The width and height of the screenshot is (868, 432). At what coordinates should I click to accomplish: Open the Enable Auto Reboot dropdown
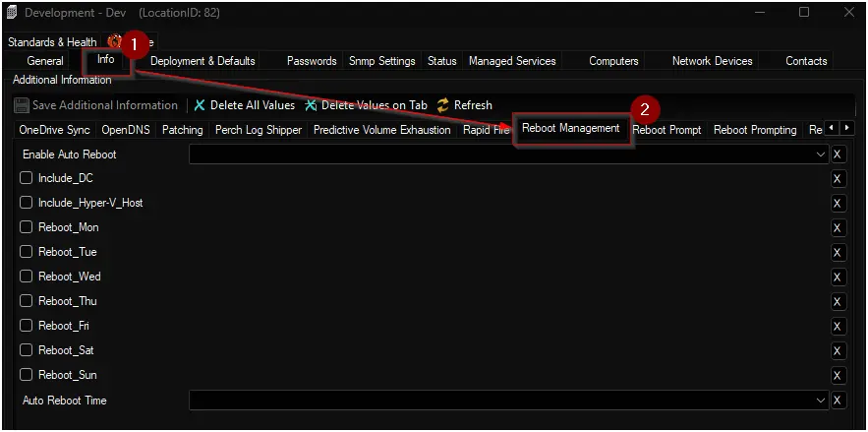pos(821,154)
